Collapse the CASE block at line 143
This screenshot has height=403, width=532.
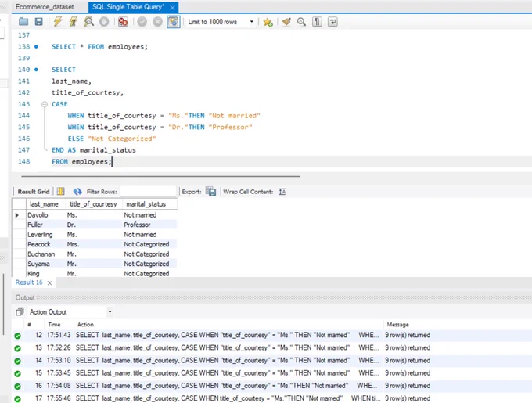pyautogui.click(x=45, y=104)
